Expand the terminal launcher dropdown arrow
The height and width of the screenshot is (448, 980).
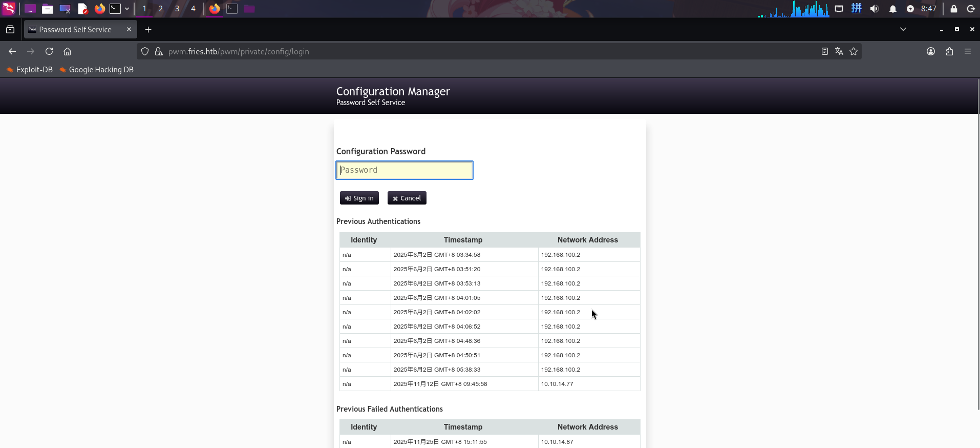pyautogui.click(x=127, y=9)
